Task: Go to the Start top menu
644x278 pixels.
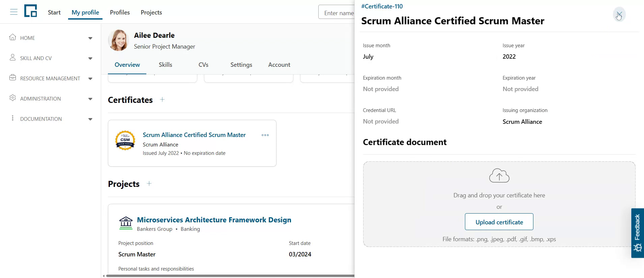Action: point(54,12)
